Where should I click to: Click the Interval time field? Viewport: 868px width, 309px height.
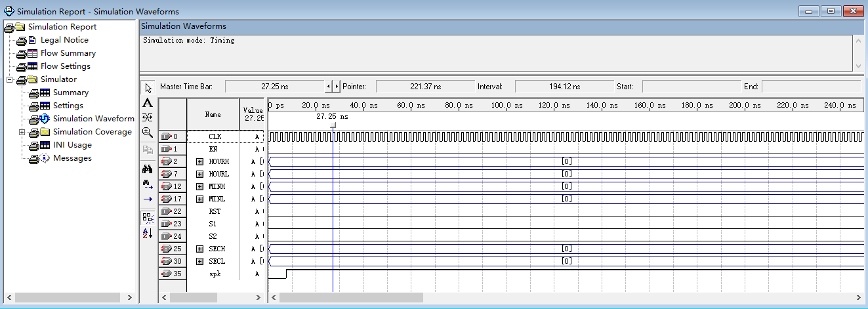[564, 86]
